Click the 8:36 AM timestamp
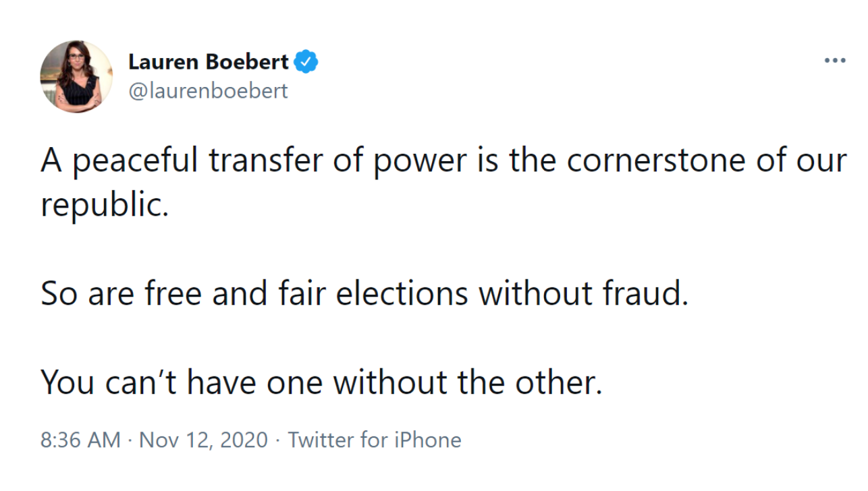This screenshot has height=491, width=868. coord(80,440)
